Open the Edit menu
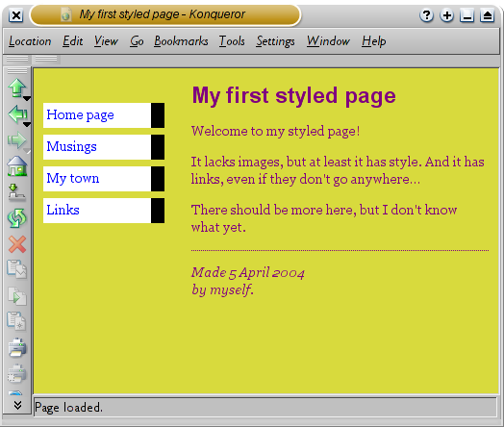This screenshot has height=427, width=504. coord(73,41)
